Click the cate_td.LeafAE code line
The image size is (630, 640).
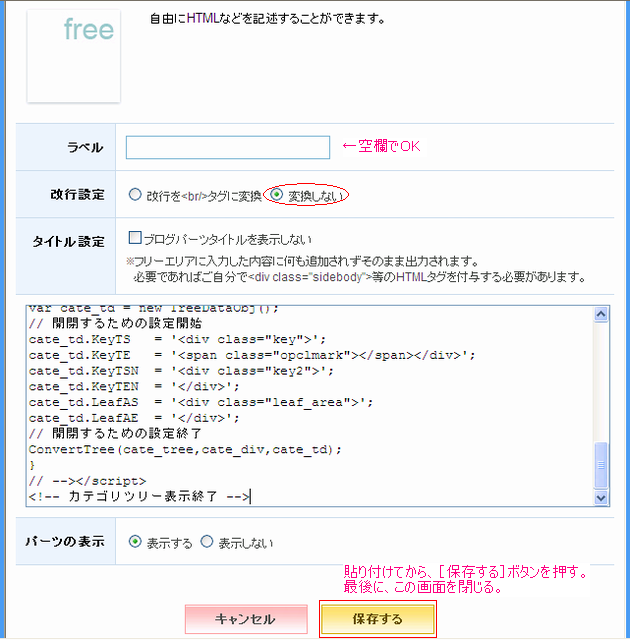click(x=134, y=418)
